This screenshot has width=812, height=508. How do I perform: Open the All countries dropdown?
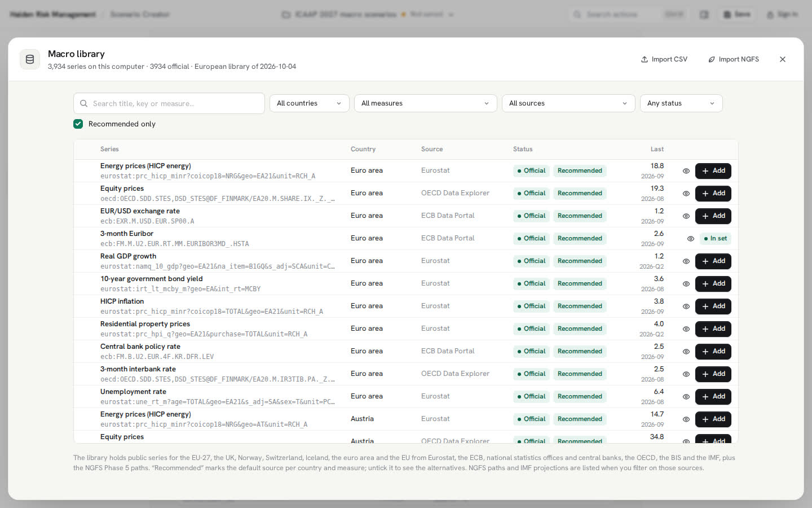coord(310,103)
